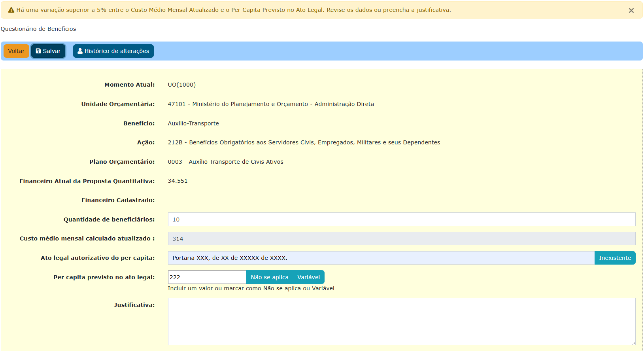Select the Variável option
The image size is (644, 352).
pos(309,277)
